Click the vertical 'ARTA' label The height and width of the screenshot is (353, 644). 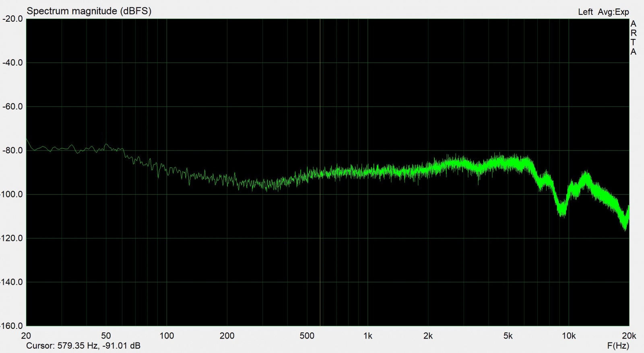coord(633,38)
